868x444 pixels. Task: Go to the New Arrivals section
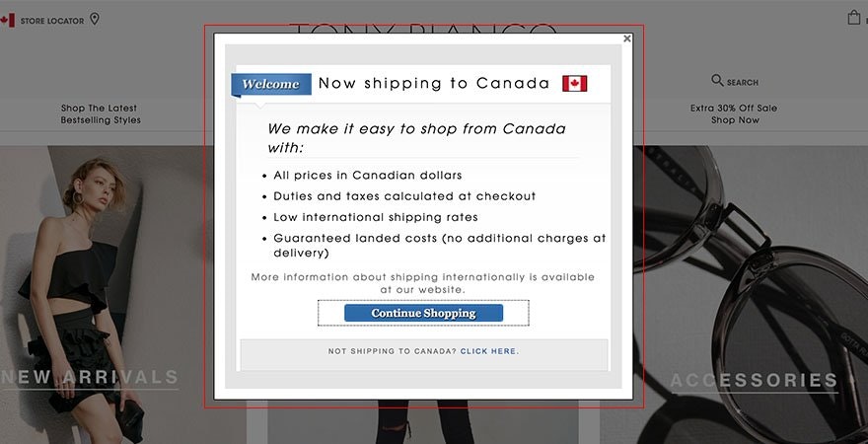click(91, 377)
